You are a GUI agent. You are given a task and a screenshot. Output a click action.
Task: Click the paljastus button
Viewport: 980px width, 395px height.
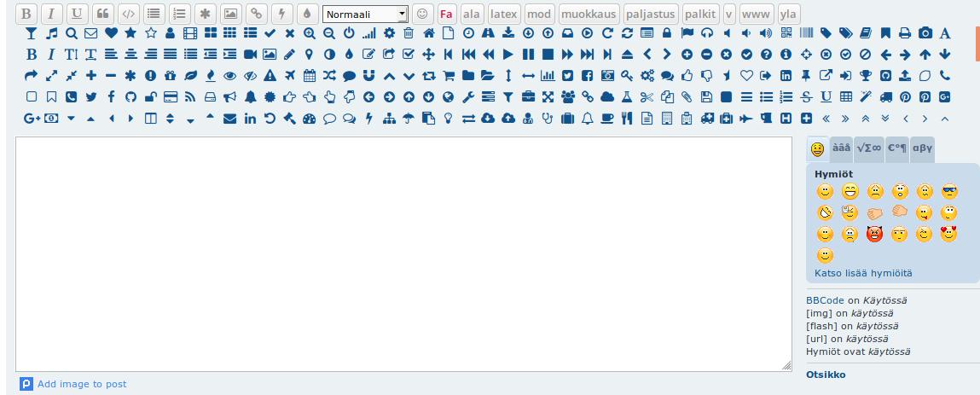pos(651,14)
